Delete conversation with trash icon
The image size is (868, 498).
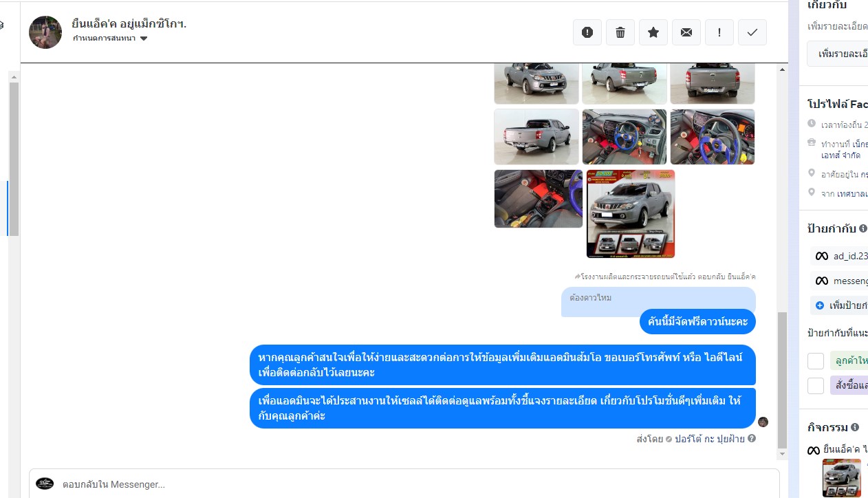coord(620,32)
